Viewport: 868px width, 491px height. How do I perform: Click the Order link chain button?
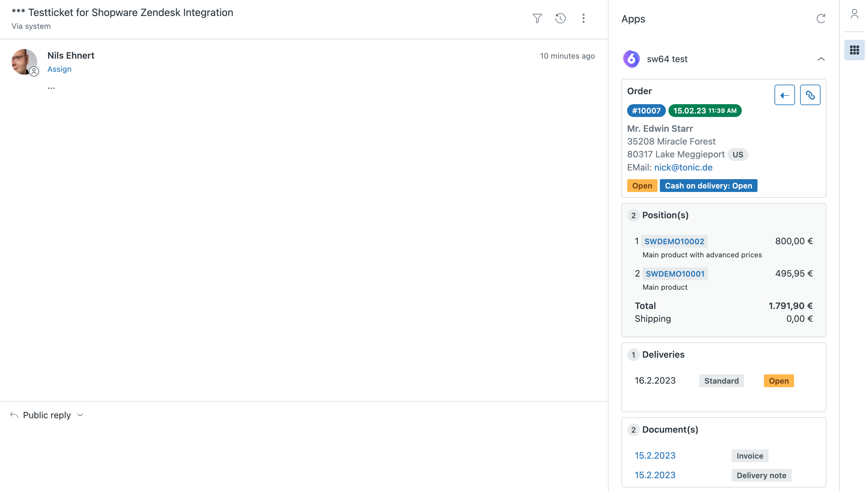810,95
